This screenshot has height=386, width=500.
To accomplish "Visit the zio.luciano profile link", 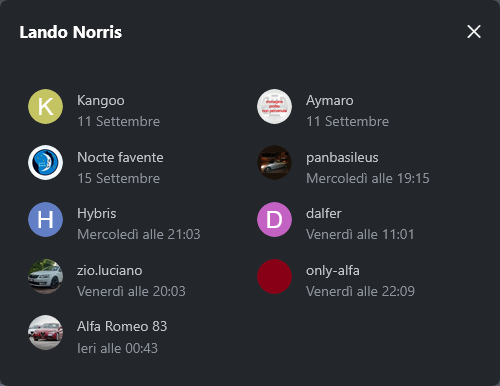I will point(110,270).
